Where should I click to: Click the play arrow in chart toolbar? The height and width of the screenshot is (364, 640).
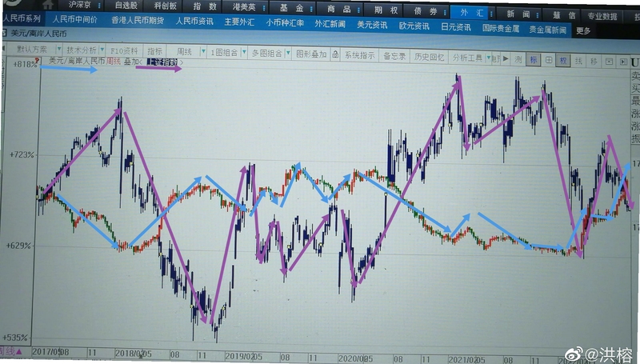tap(506, 58)
